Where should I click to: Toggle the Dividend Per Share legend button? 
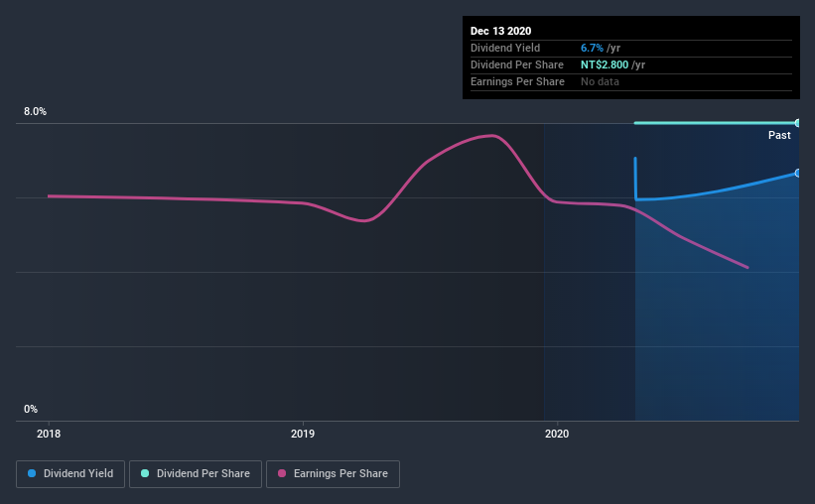pyautogui.click(x=196, y=474)
